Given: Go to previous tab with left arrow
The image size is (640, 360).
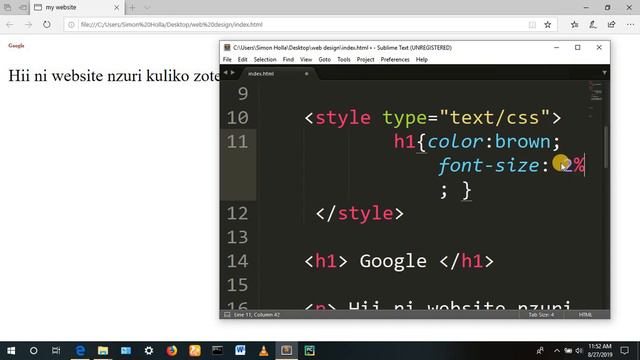Looking at the screenshot, I should coord(225,73).
